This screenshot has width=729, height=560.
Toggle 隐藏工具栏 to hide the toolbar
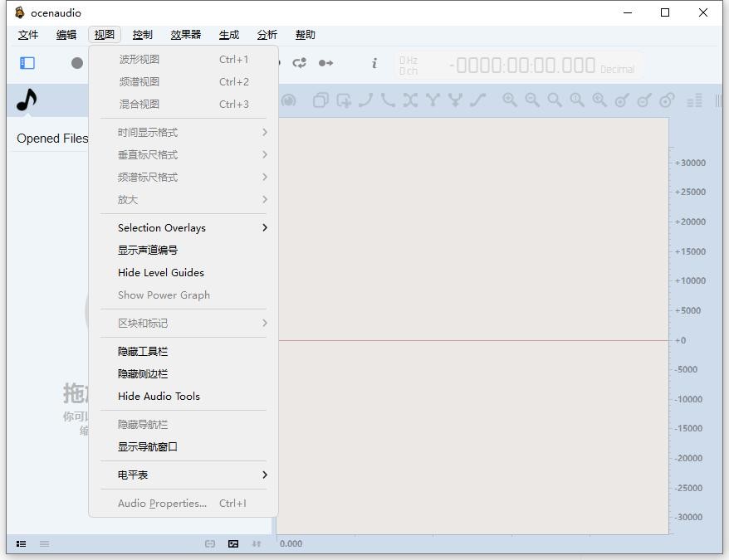pos(183,351)
